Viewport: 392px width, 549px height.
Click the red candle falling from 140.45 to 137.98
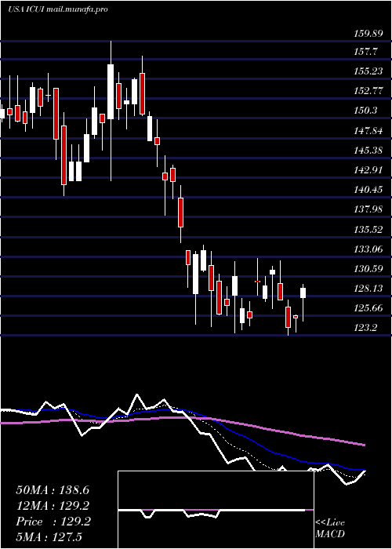point(180,213)
